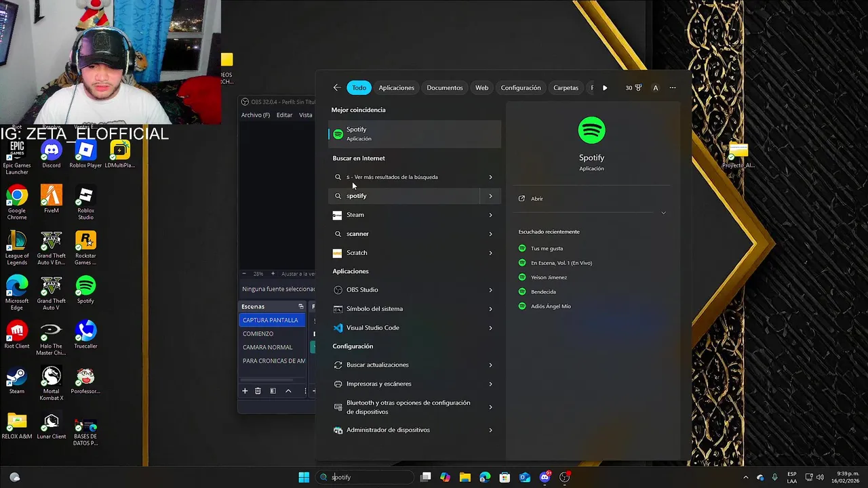Open Impresoras y escáneres setting
This screenshot has height=488, width=868.
pyautogui.click(x=414, y=384)
